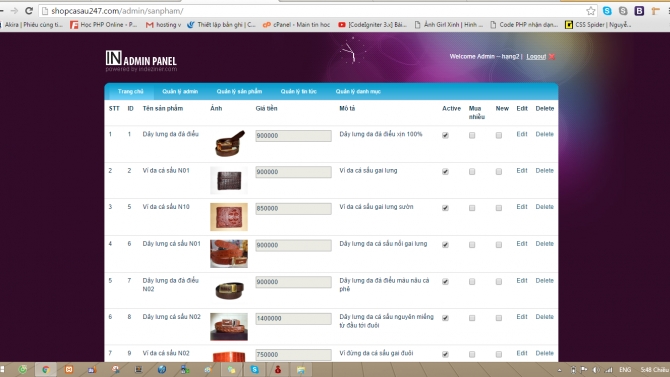Show hidden tray icons arrow
Screen dimensions: 670x377
[559, 370]
